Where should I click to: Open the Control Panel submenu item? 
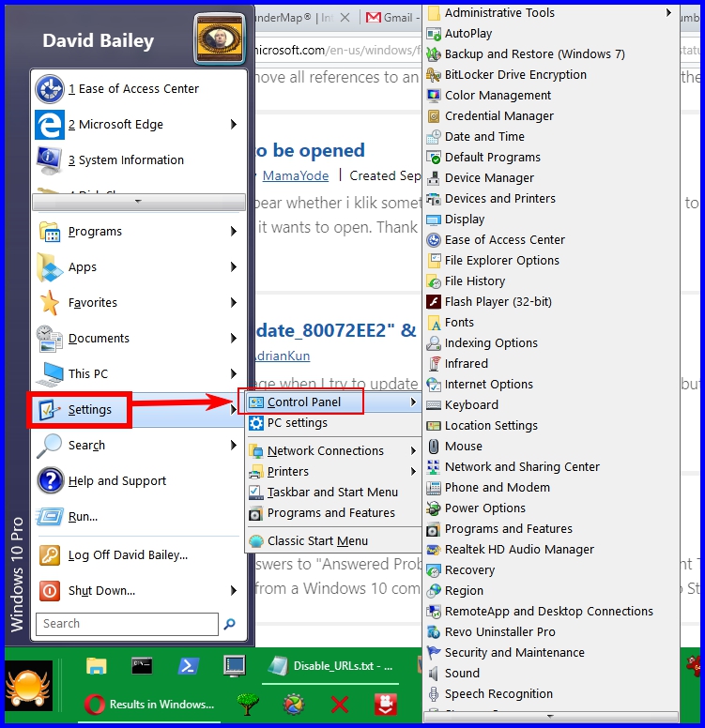(x=332, y=402)
